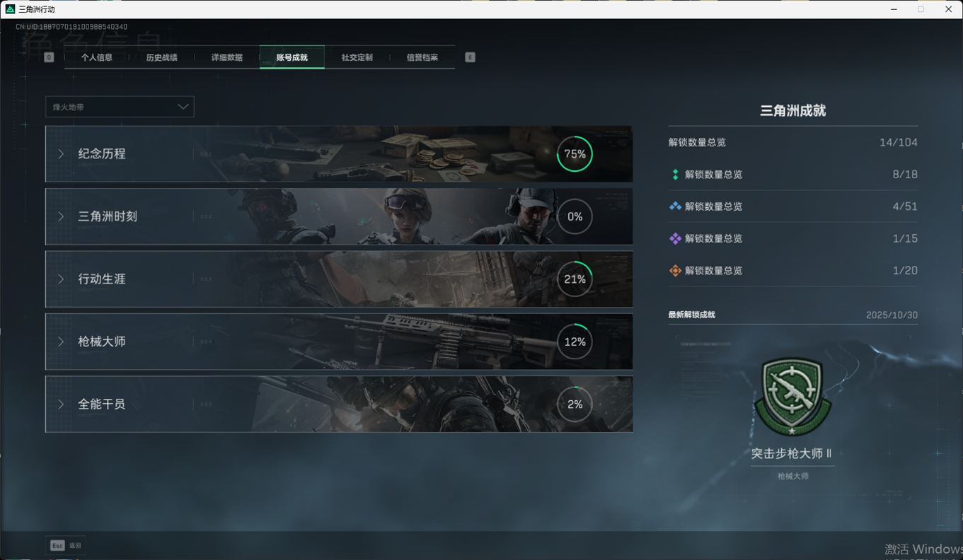Image resolution: width=963 pixels, height=560 pixels.
Task: Click the 返回 back button
Action: (75, 546)
